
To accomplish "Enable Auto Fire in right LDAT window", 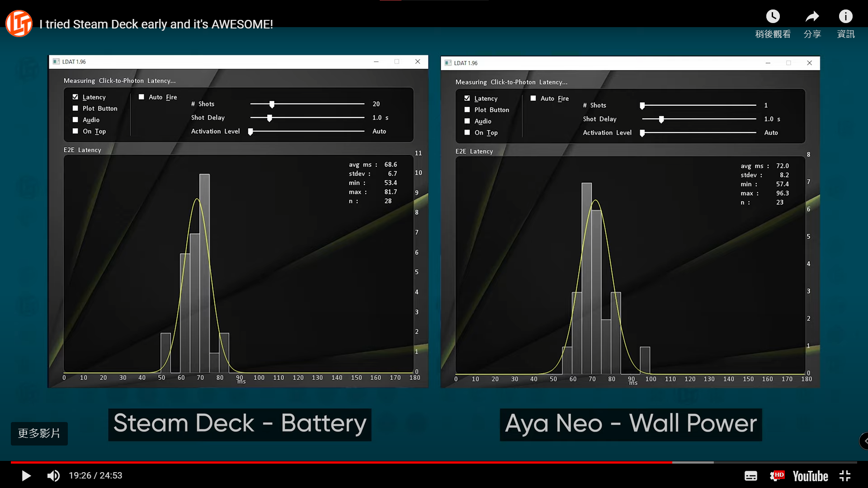I will click(533, 99).
